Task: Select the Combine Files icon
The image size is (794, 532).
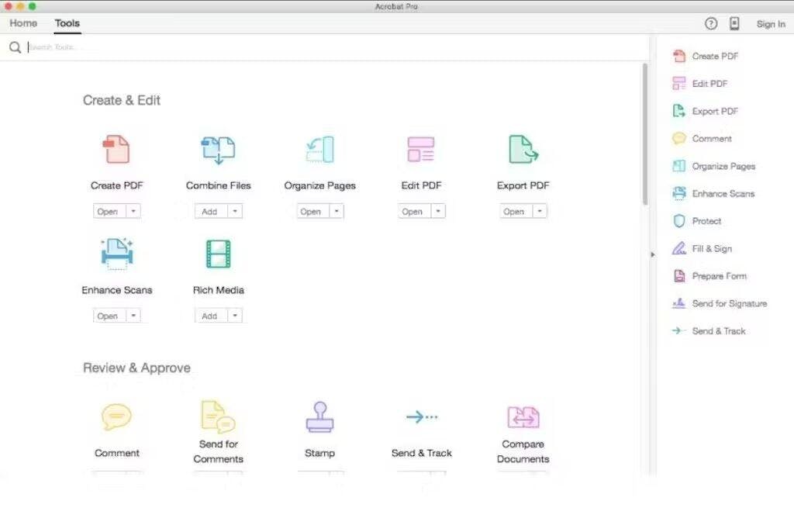Action: (218, 149)
